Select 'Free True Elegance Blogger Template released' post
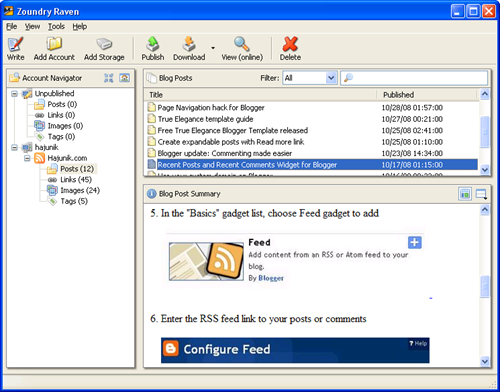 point(233,130)
